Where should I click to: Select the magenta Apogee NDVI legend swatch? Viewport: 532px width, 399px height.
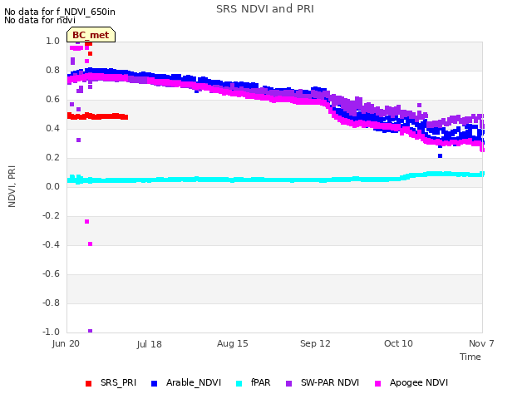click(377, 383)
